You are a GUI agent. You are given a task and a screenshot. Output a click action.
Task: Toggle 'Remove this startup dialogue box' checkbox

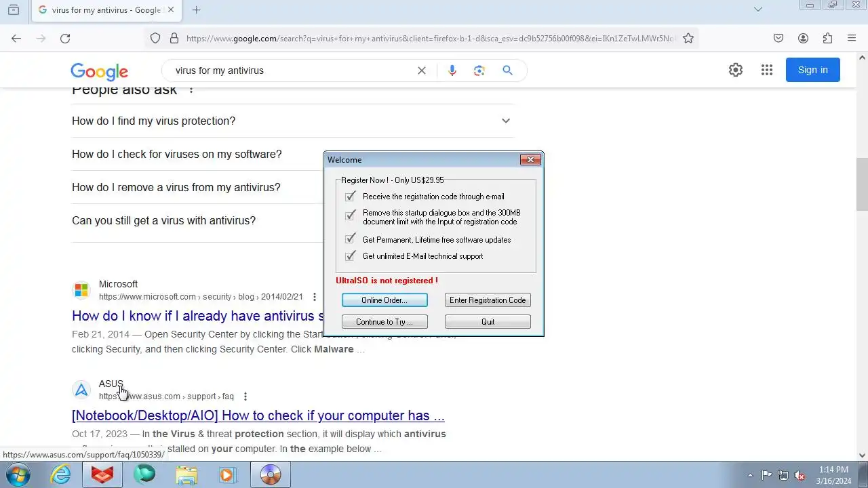tap(350, 216)
